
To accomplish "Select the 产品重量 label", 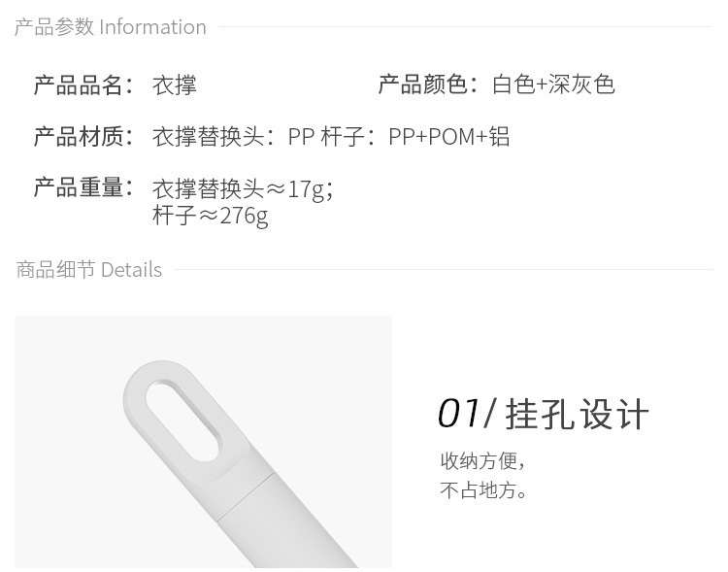I will (x=83, y=187).
